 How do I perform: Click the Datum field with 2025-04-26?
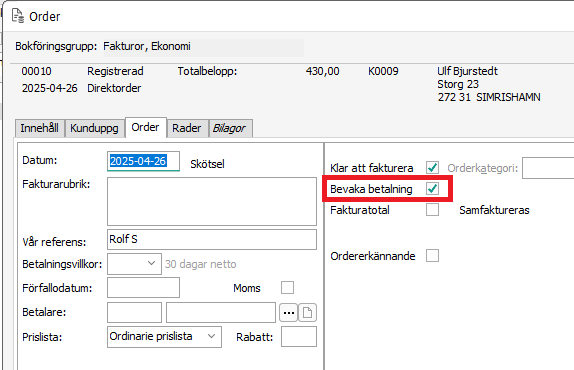(144, 161)
